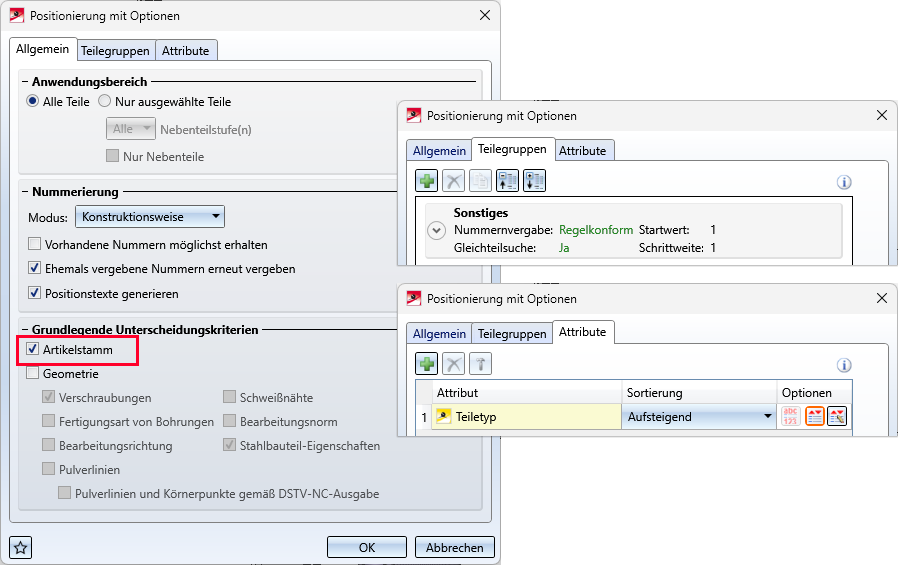The height and width of the screenshot is (565, 898).
Task: Click the orange-highlighted option icon in Optionen
Action: click(x=814, y=417)
